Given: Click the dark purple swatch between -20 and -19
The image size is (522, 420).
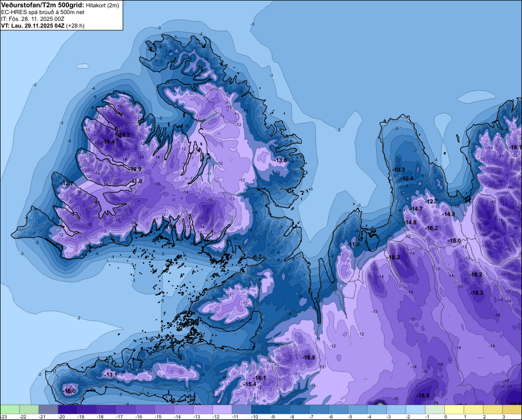Looking at the screenshot, I should click(68, 410).
